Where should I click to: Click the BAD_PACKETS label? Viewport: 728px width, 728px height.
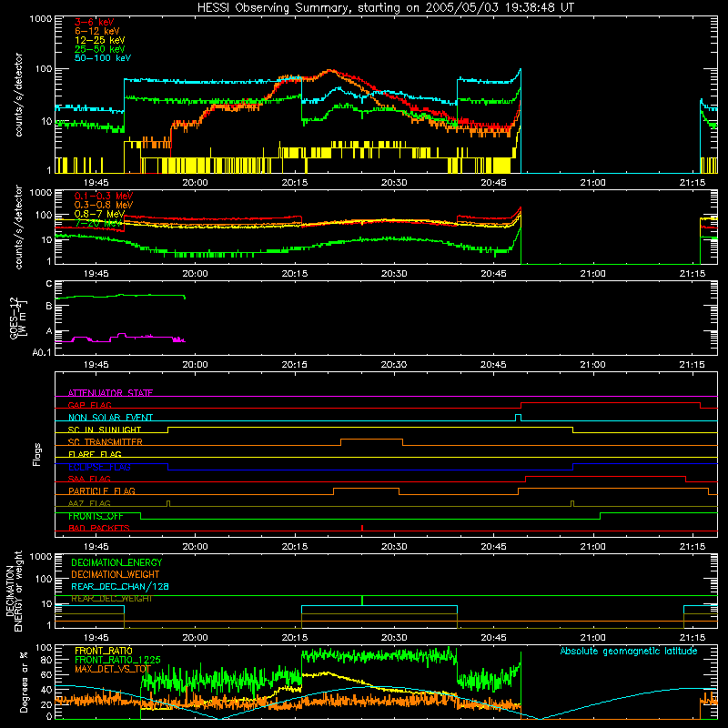pos(99,528)
